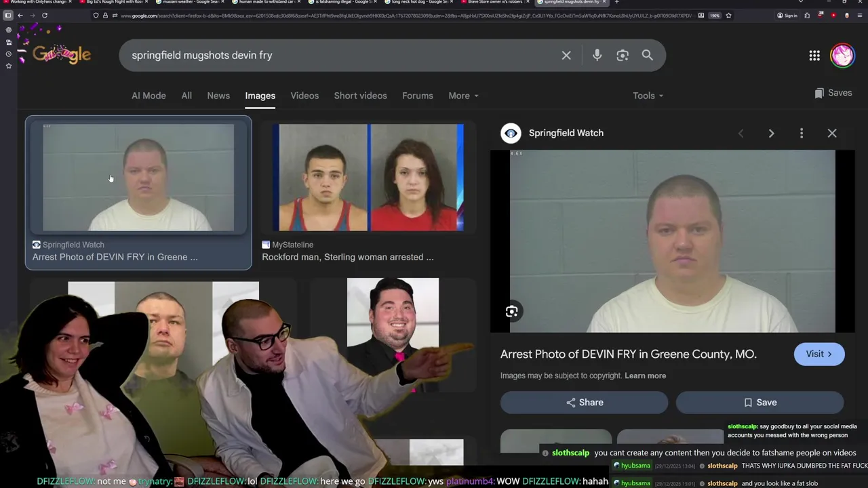Switch to the Forums tab

[x=418, y=96]
